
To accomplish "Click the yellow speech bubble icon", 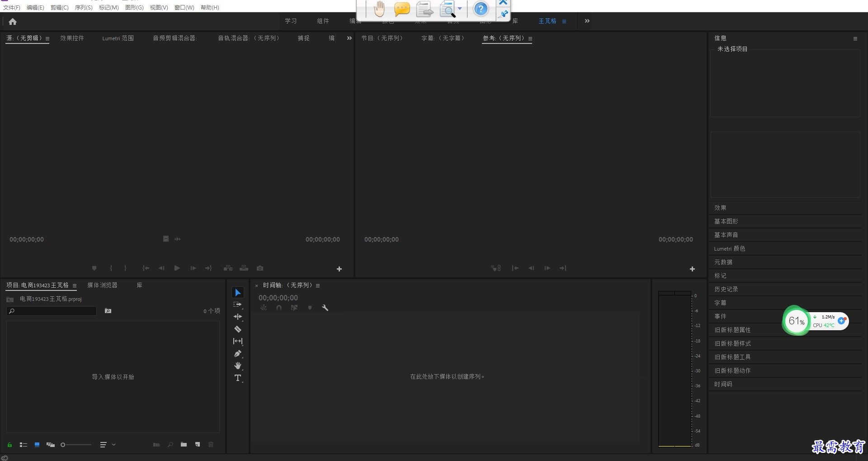I will click(401, 9).
